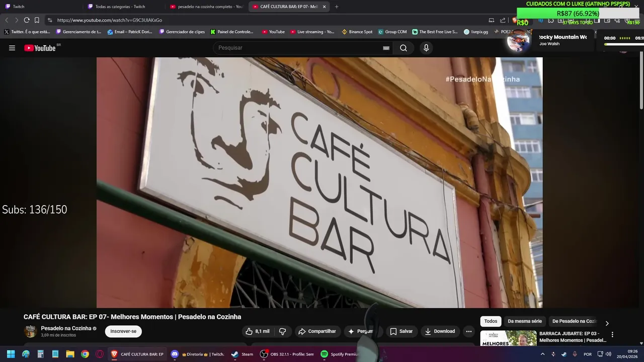Open the three-dot more actions menu
The image size is (644, 362).
click(x=469, y=331)
